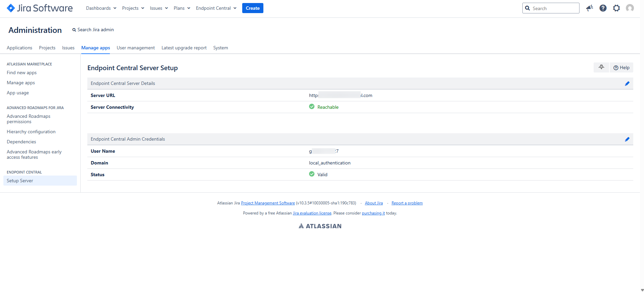Follow the Report a problem link
This screenshot has width=644, height=292.
407,203
